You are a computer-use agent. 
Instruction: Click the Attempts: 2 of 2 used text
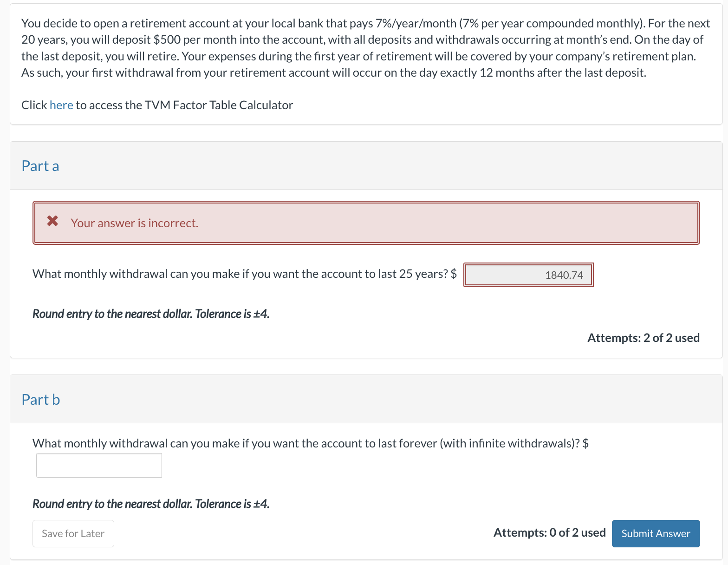coord(643,338)
